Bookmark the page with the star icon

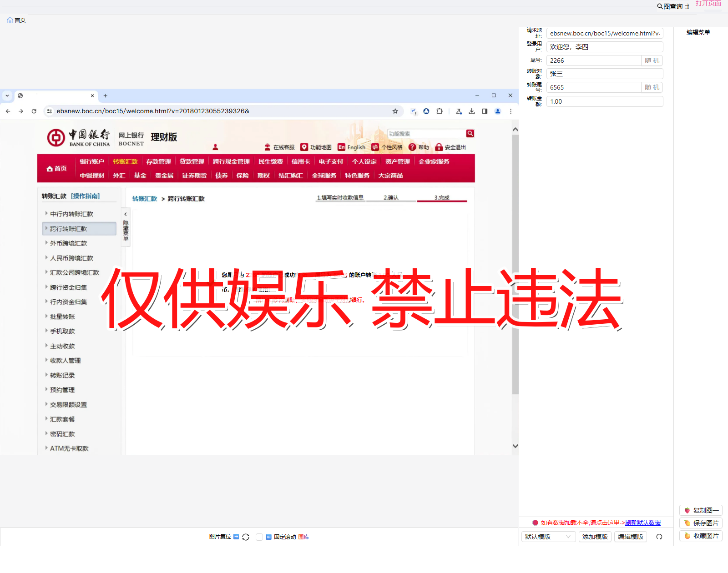tap(395, 111)
